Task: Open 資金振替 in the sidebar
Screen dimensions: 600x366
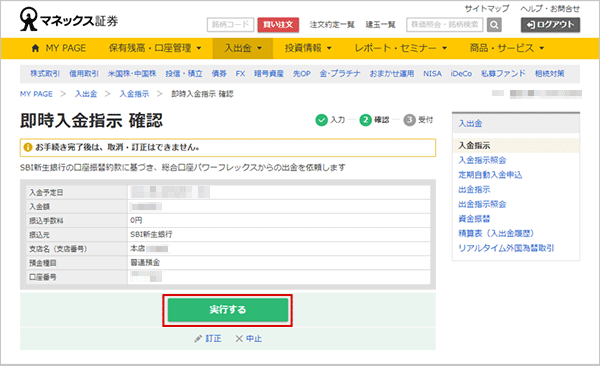Action: point(474,219)
